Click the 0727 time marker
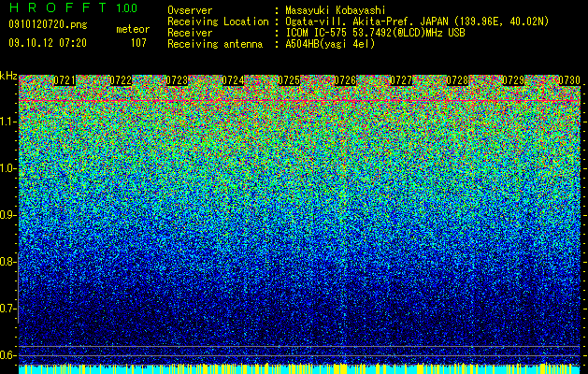Image resolution: width=588 pixels, height=374 pixels. [401, 80]
